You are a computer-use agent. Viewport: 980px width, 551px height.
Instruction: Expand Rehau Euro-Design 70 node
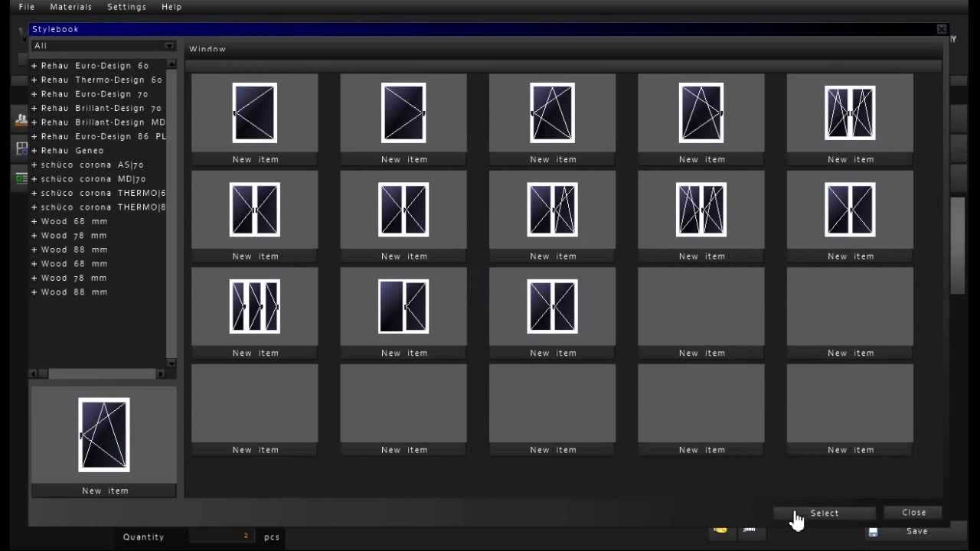[34, 94]
